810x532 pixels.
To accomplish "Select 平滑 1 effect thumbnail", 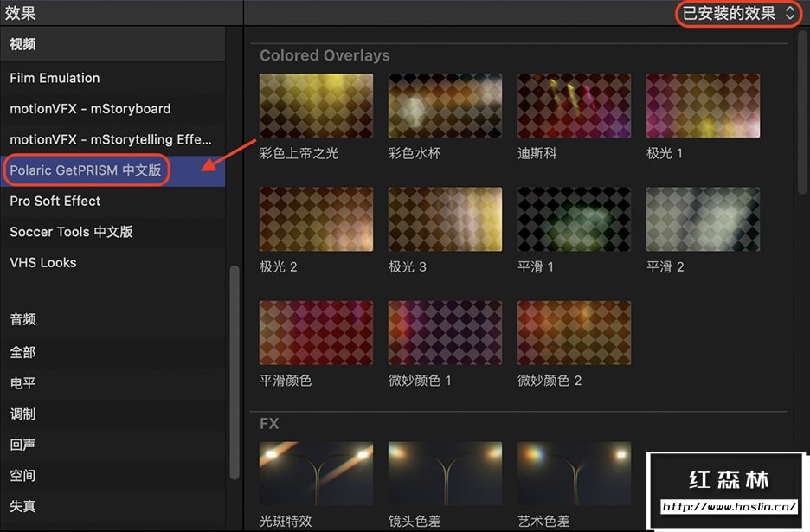I will 574,219.
